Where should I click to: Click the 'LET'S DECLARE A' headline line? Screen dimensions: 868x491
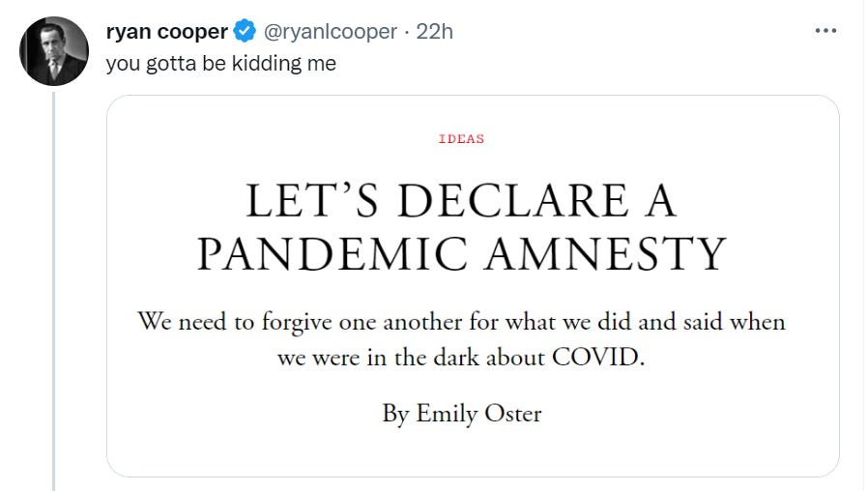[461, 201]
